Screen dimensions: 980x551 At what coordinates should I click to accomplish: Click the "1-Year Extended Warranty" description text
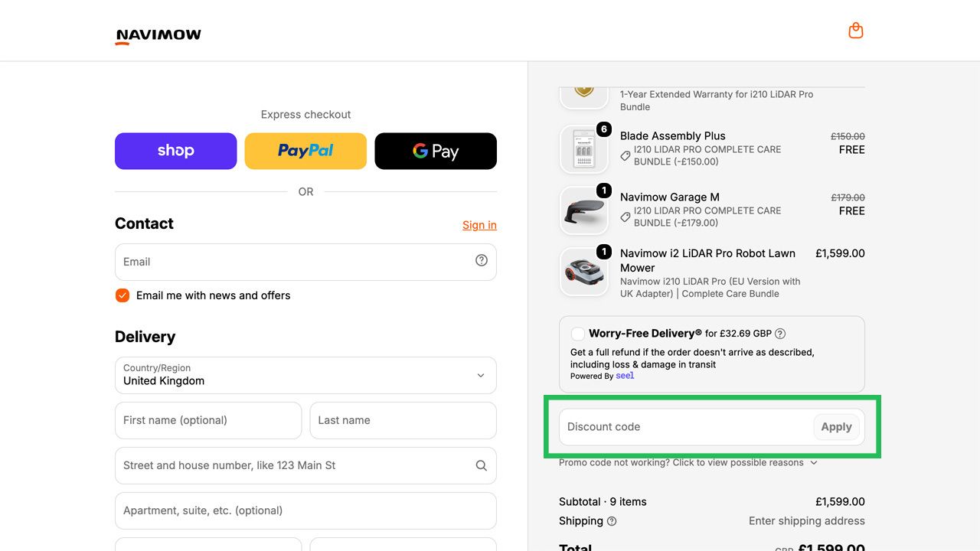[717, 100]
